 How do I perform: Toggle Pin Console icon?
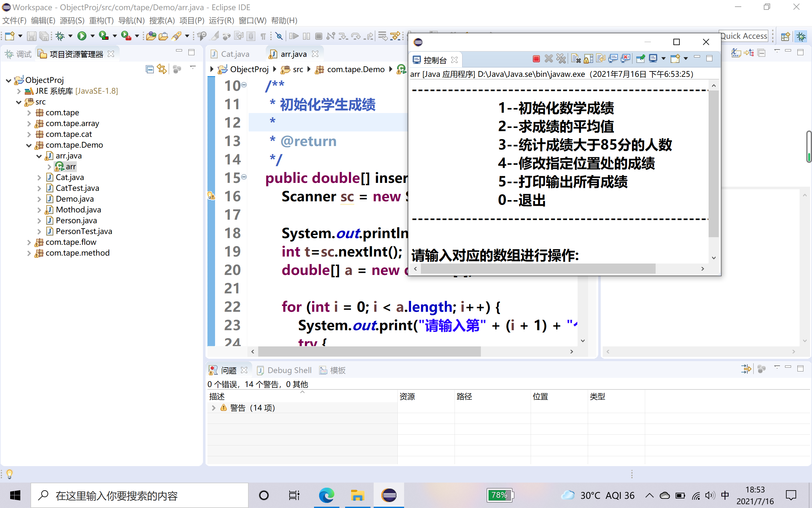640,59
